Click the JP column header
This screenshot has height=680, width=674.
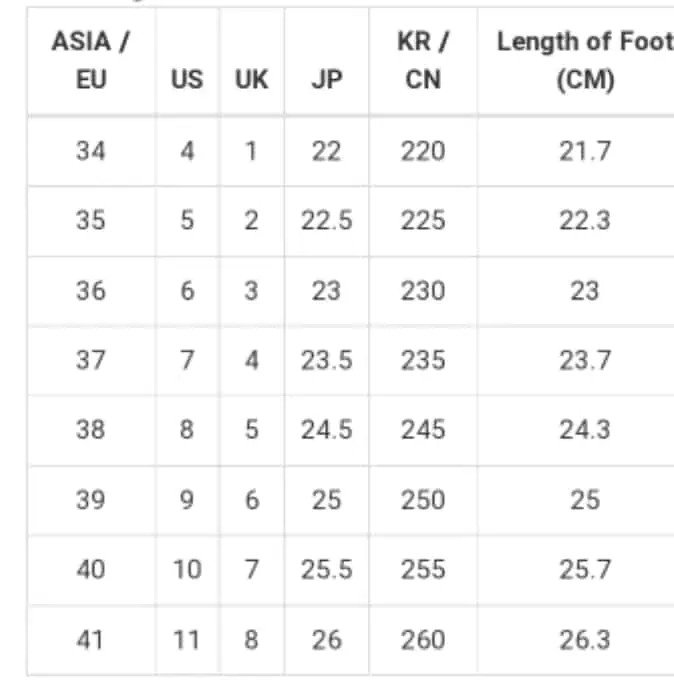pyautogui.click(x=326, y=80)
